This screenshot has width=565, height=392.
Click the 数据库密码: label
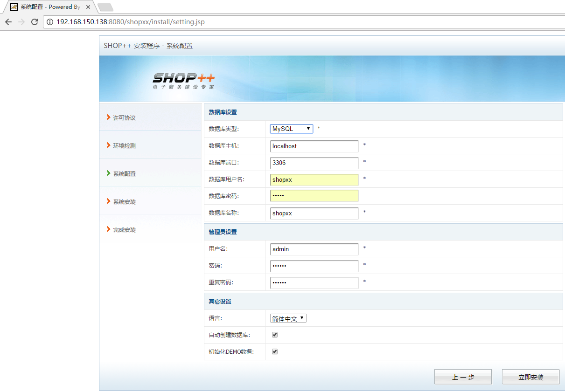click(223, 196)
